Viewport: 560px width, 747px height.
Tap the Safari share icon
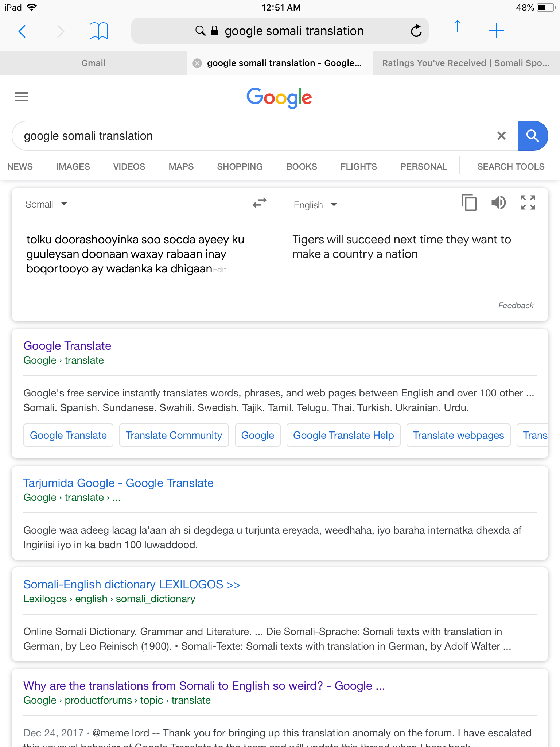457,30
